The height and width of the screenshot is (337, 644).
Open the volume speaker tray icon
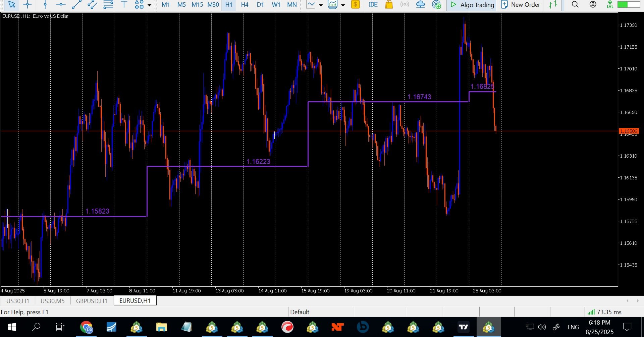542,327
